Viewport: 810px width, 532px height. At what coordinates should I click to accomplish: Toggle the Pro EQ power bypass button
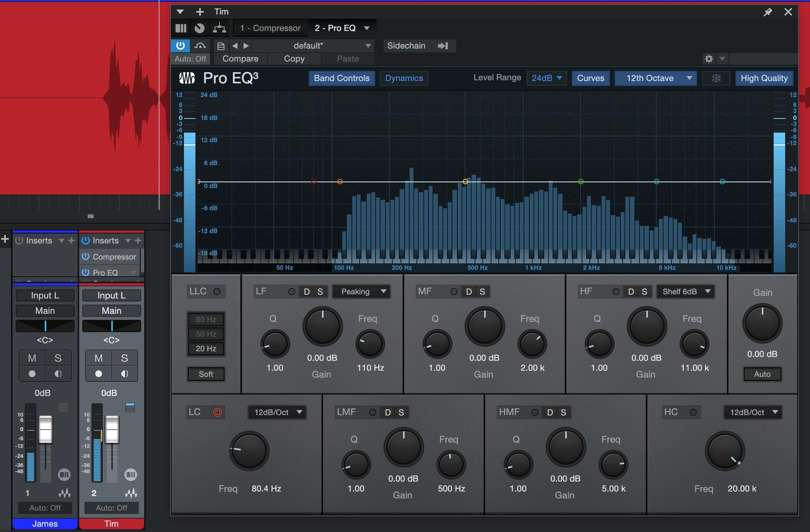point(181,46)
